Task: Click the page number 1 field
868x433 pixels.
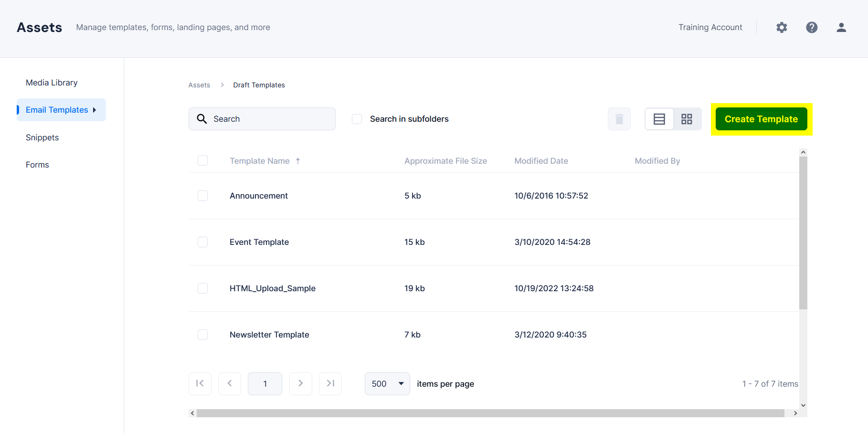Action: pos(265,384)
